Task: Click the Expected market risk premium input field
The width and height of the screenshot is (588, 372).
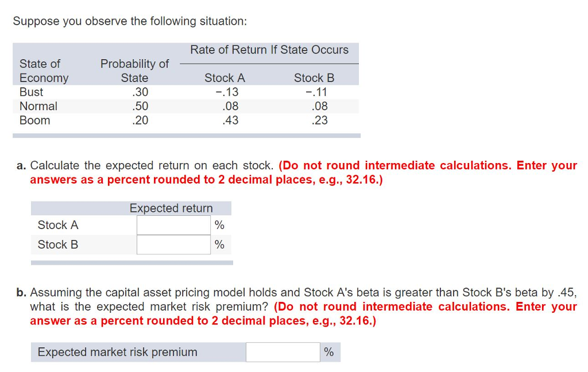Action: (x=282, y=351)
